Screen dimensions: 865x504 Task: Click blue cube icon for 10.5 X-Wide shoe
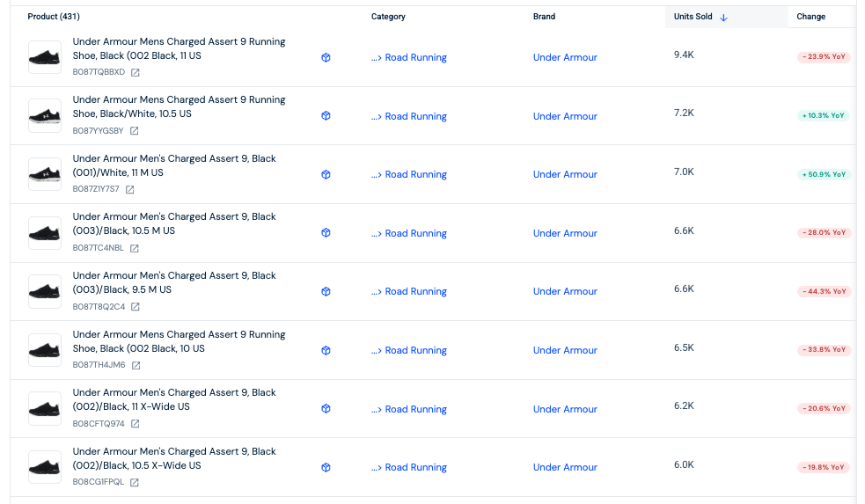(326, 467)
